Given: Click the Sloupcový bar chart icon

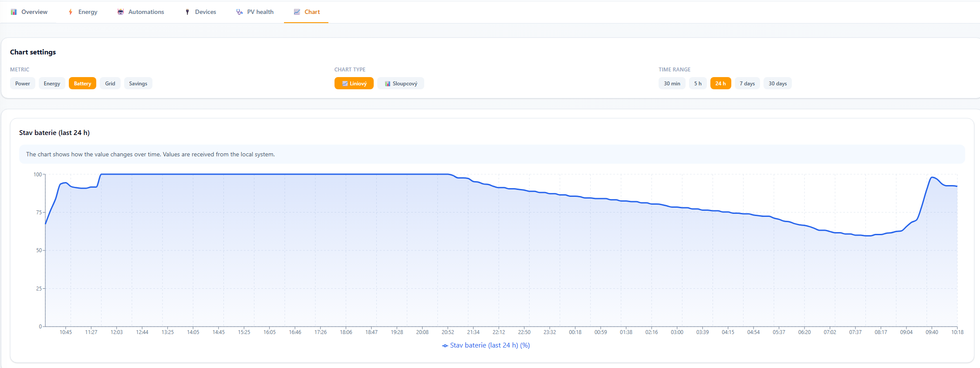Looking at the screenshot, I should coord(388,84).
